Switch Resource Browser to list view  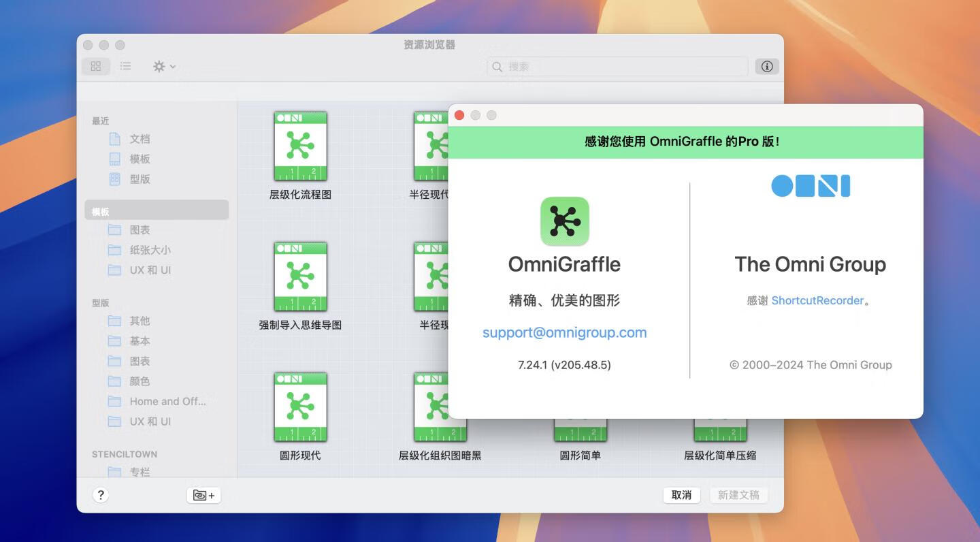coord(125,66)
